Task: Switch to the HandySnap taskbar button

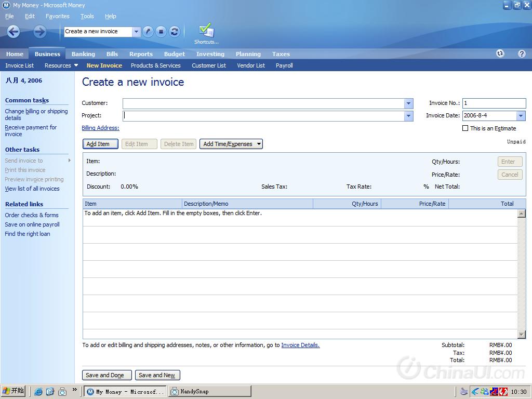Action: [210, 392]
